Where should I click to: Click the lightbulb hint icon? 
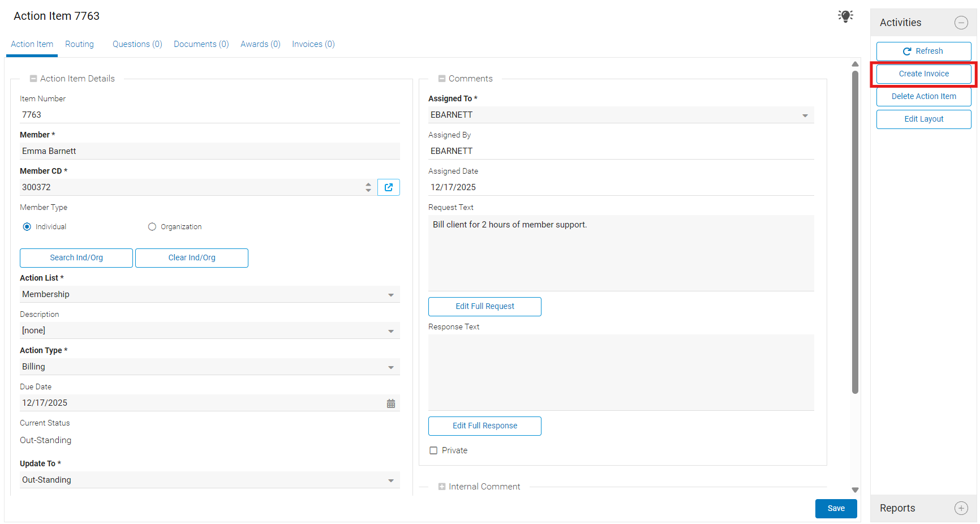click(845, 16)
